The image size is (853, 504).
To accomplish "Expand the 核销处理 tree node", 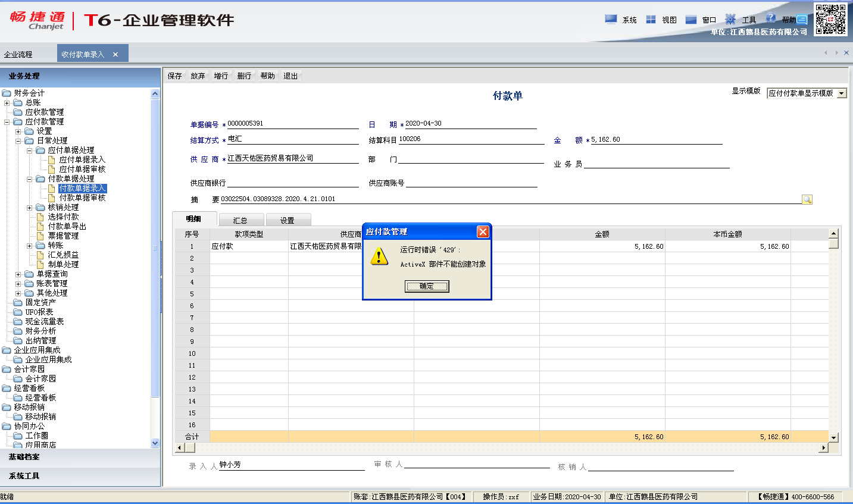I will pyautogui.click(x=29, y=208).
